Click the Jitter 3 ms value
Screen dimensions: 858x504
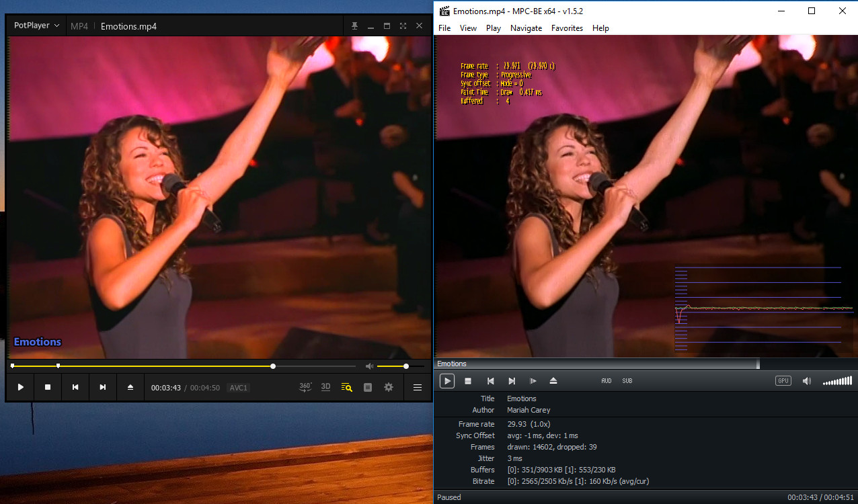click(x=516, y=458)
